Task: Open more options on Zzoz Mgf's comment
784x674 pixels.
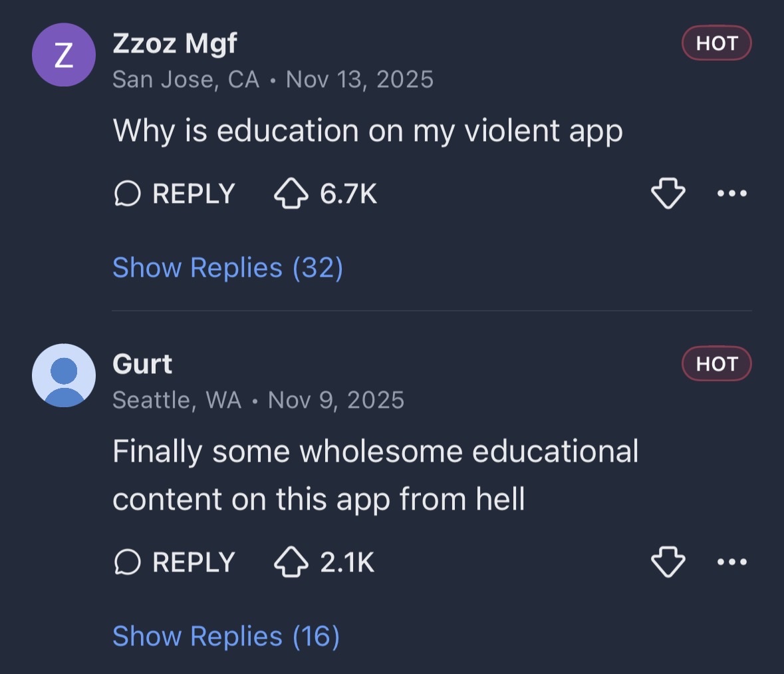Action: pyautogui.click(x=732, y=194)
